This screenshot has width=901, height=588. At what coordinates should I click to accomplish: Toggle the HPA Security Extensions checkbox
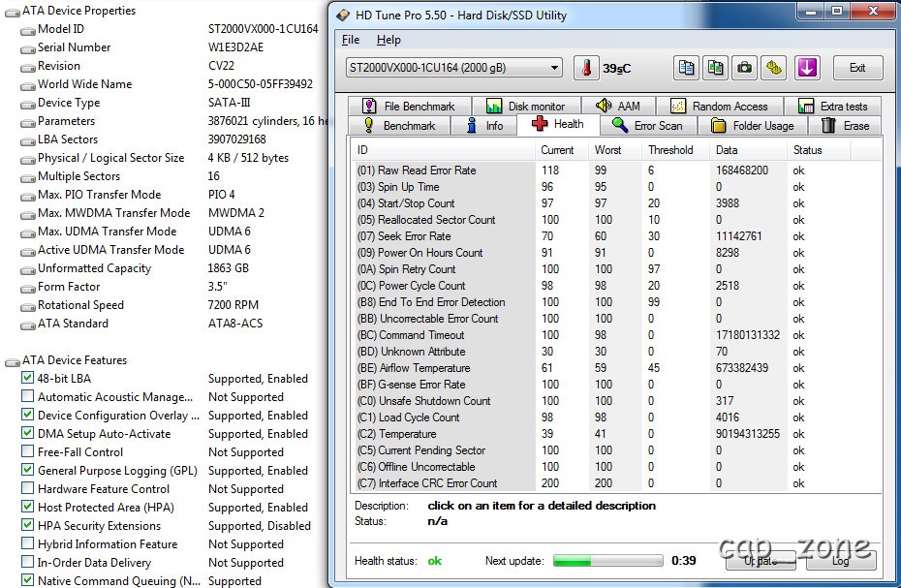point(27,525)
